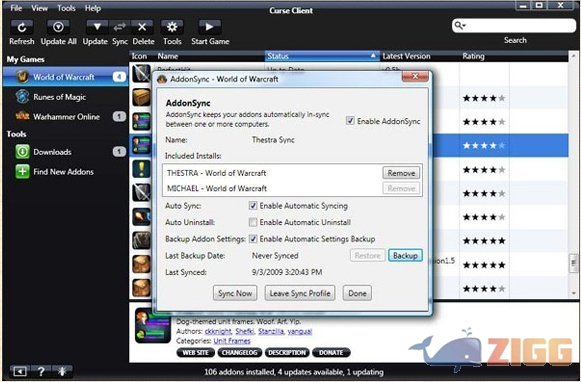Viewport: 581px width, 382px height.
Task: Click the Update All toolbar icon
Action: [x=58, y=27]
